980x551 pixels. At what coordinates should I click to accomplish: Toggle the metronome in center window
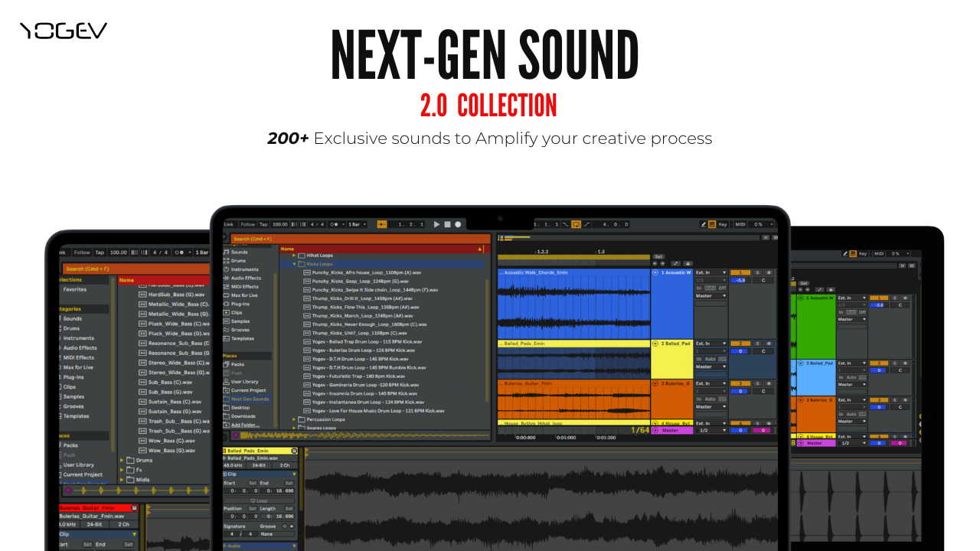point(334,224)
